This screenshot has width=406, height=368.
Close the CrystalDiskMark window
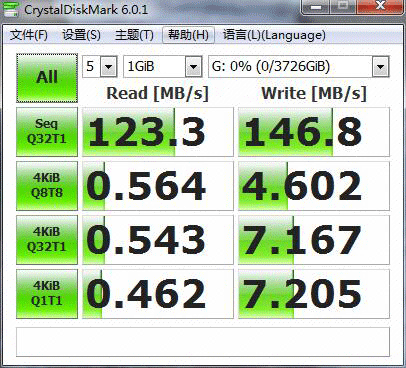[381, 7]
